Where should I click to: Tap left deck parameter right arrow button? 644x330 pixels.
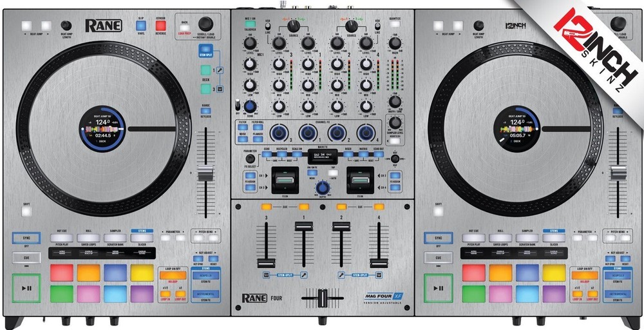180,238
